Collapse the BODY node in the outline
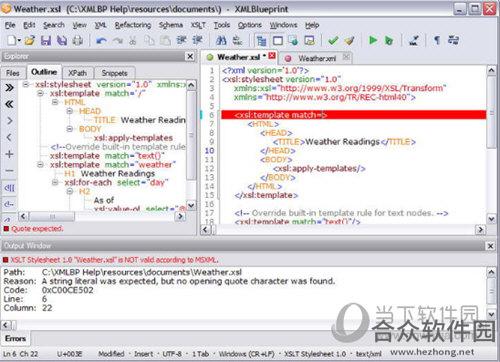The height and width of the screenshot is (362, 500). coord(70,129)
